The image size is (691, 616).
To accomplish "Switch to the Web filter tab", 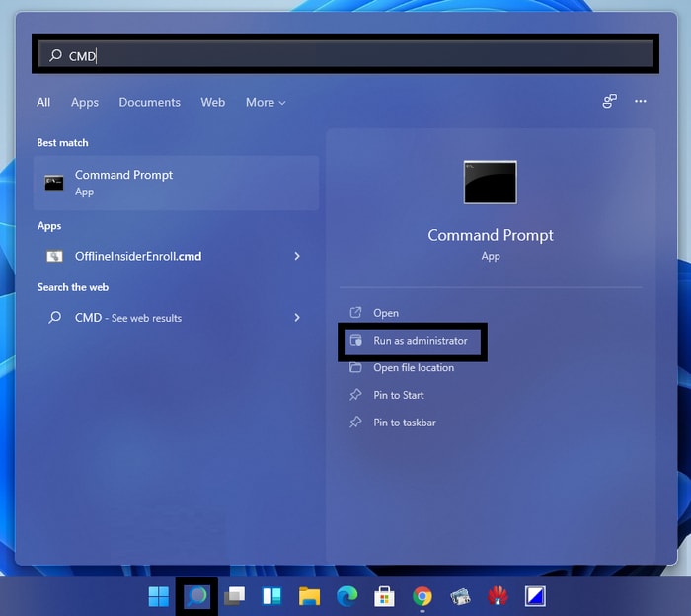I will [212, 102].
